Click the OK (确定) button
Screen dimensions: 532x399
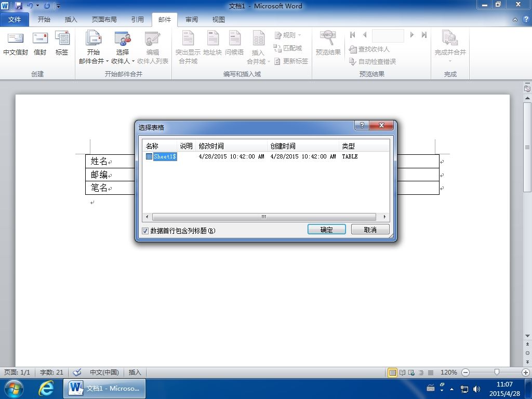point(326,230)
